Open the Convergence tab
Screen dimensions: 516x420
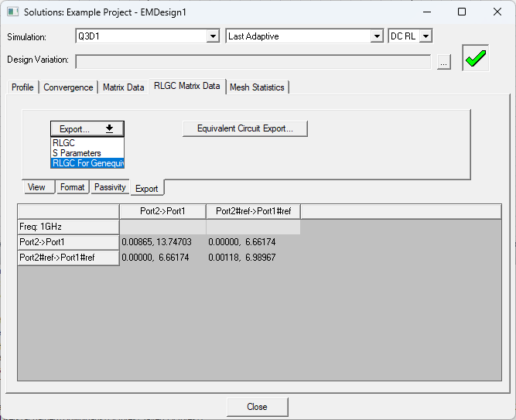coord(68,87)
